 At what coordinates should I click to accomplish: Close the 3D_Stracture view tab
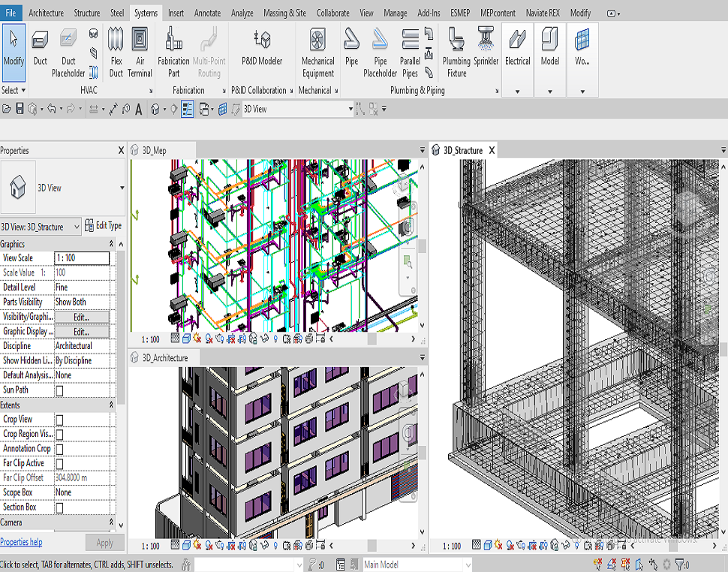[492, 150]
